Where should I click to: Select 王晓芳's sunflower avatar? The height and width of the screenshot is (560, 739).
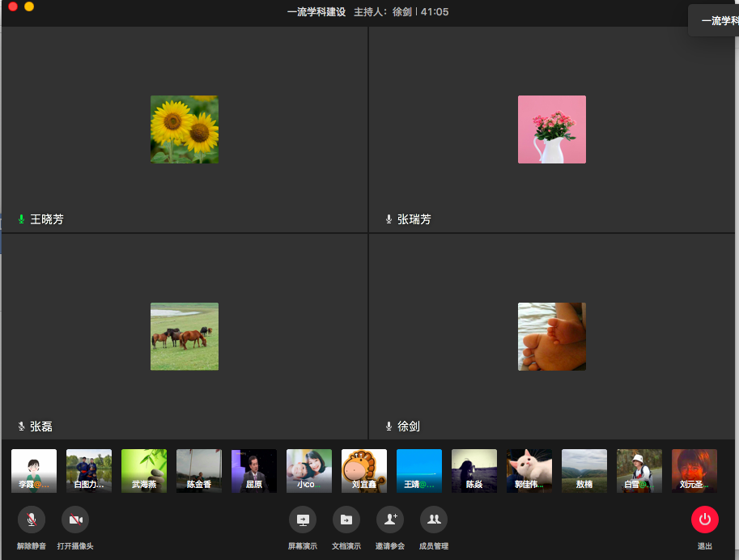tap(185, 129)
